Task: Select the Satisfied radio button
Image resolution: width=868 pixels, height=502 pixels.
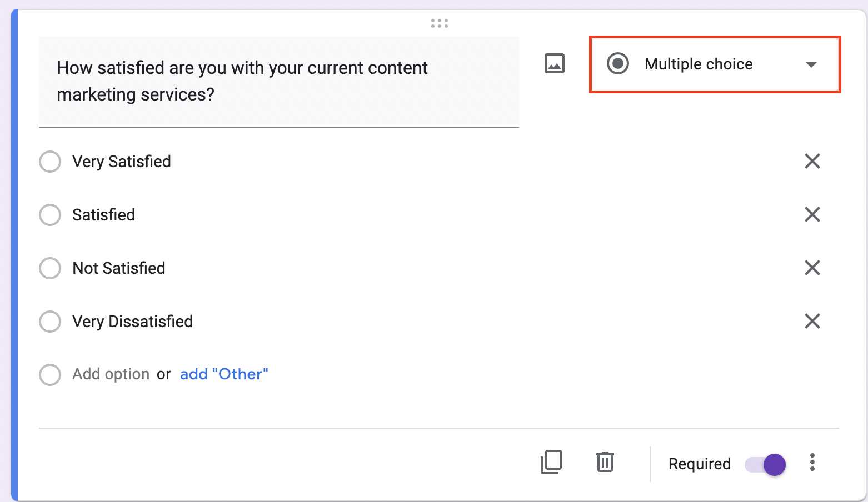Action: point(50,215)
